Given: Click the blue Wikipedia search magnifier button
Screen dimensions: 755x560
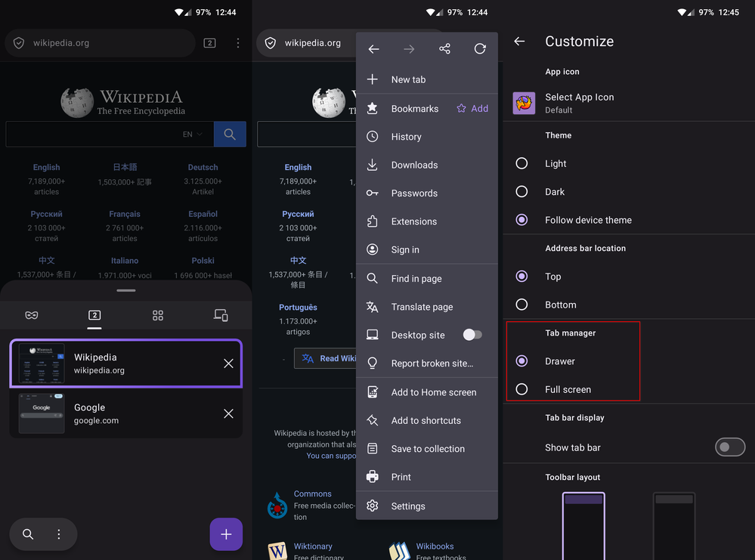Looking at the screenshot, I should (230, 134).
